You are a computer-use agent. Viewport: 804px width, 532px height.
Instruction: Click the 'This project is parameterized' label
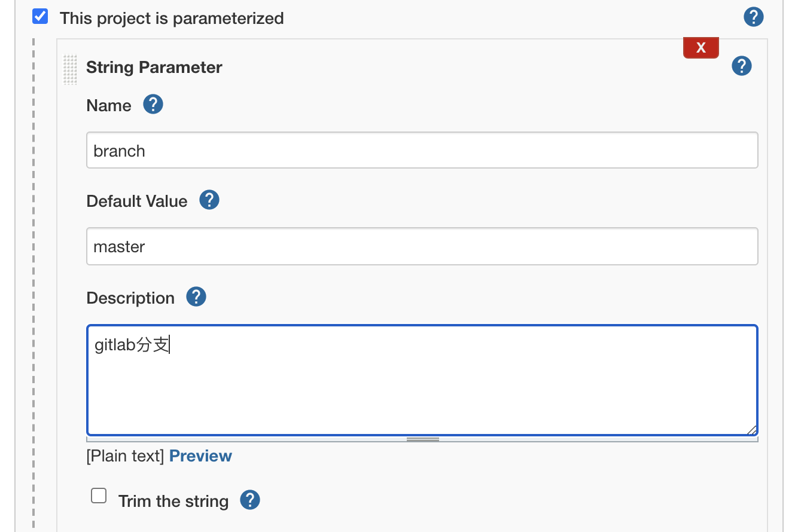point(172,19)
